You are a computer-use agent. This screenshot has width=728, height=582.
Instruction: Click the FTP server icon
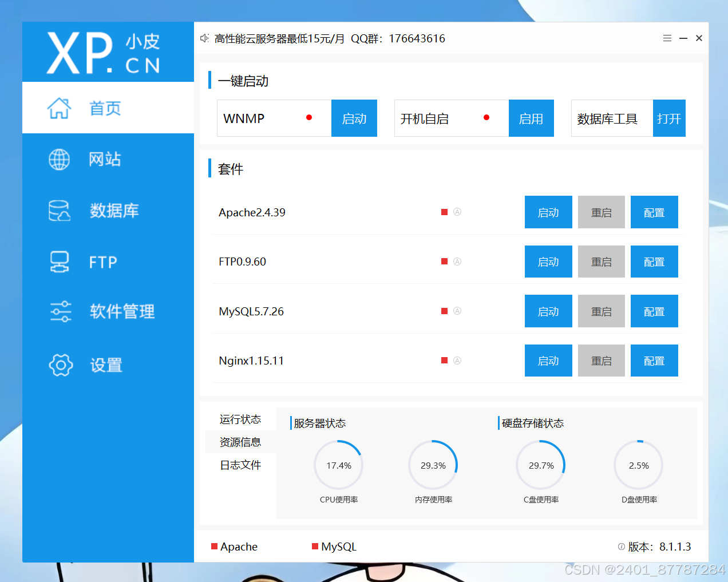coord(60,262)
